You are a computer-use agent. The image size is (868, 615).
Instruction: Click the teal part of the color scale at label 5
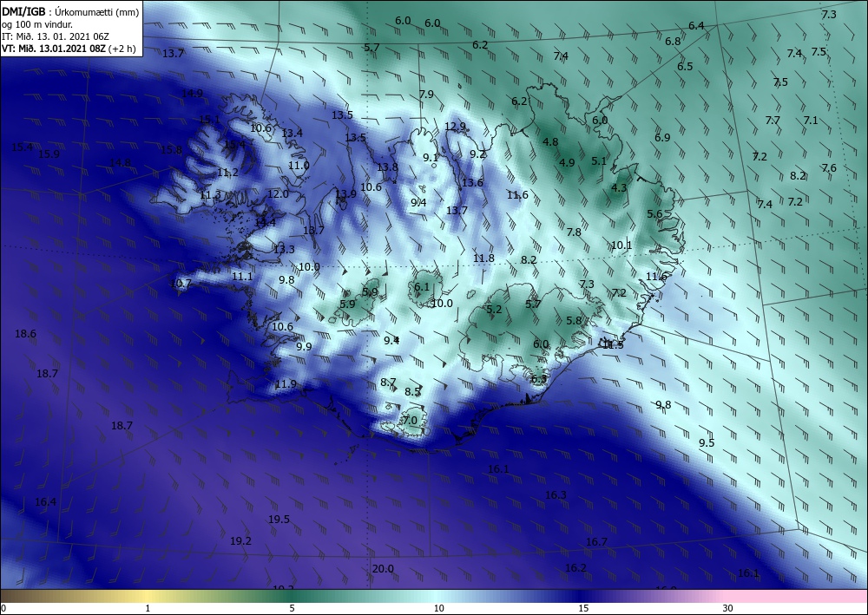click(292, 596)
